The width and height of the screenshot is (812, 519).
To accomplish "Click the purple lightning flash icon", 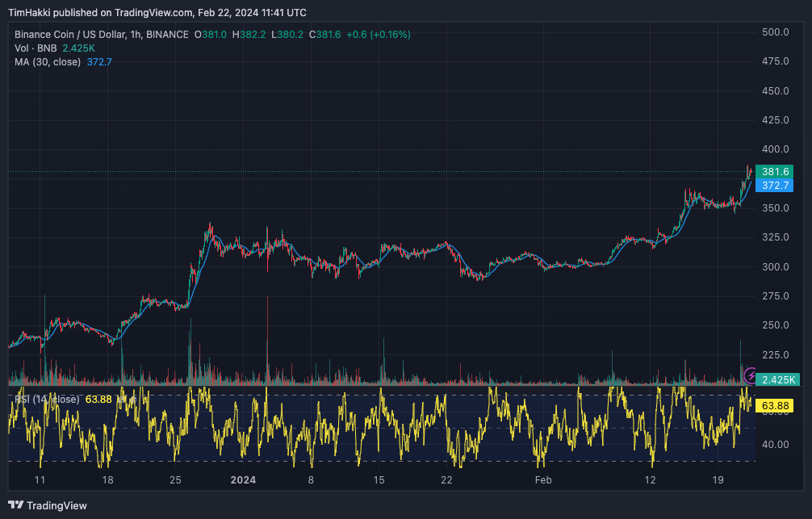I will [x=750, y=376].
